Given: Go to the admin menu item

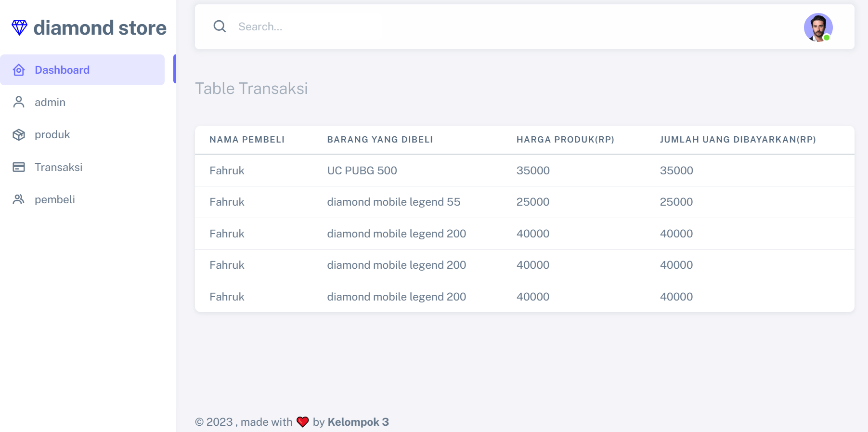Looking at the screenshot, I should [50, 103].
